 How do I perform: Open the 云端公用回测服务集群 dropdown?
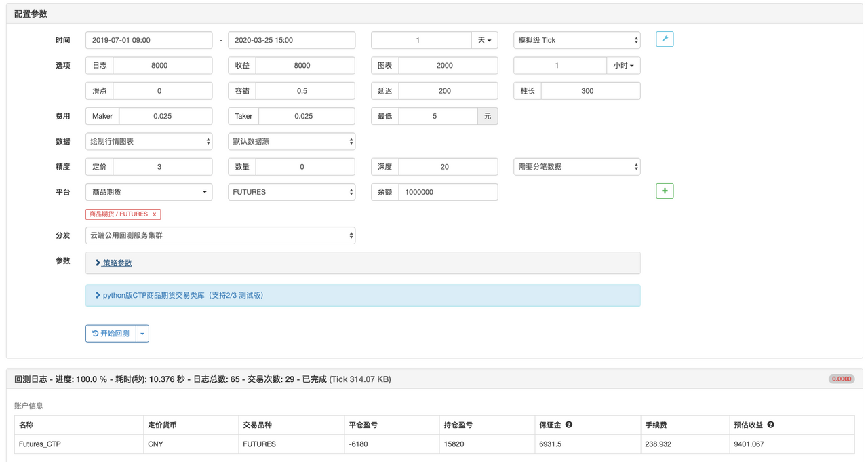coord(220,235)
